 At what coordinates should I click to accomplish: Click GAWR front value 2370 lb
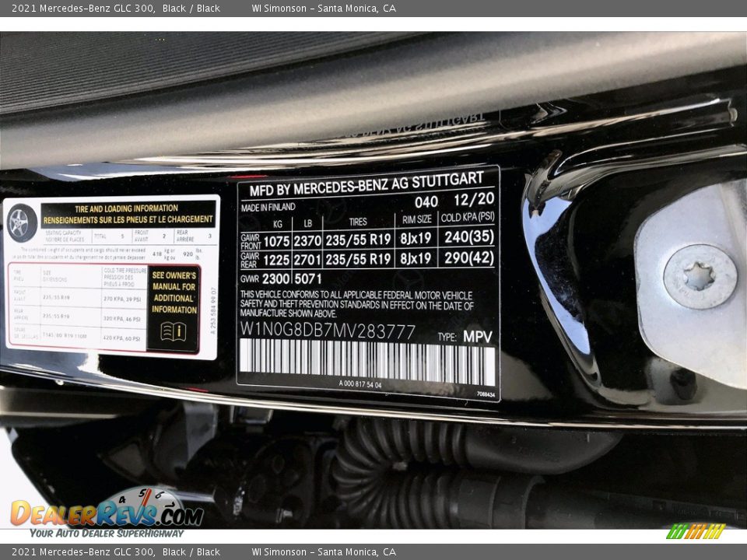pos(307,241)
